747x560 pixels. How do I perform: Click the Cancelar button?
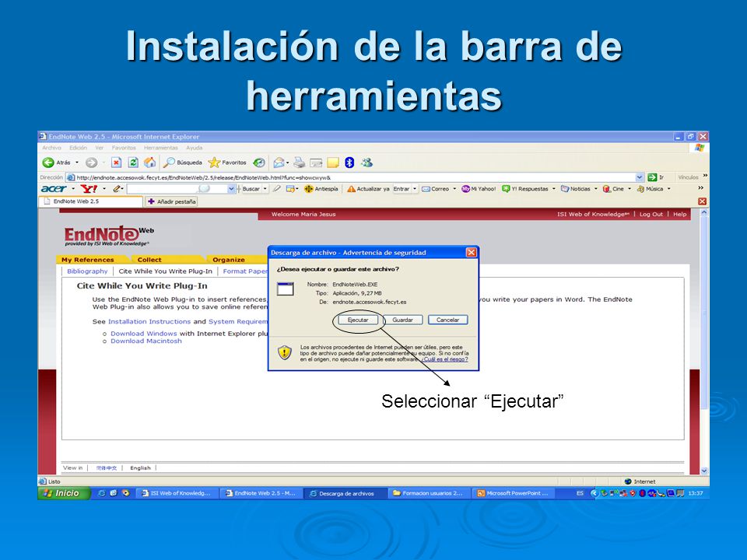[448, 320]
